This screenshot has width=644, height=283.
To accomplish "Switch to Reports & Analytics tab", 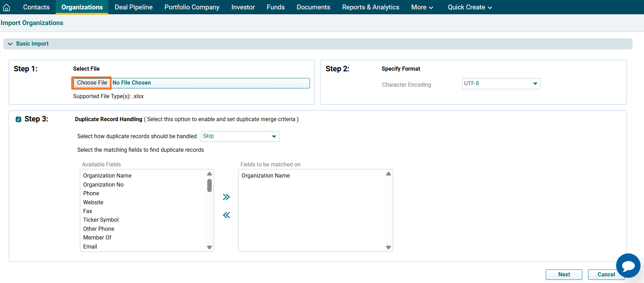I will point(371,7).
